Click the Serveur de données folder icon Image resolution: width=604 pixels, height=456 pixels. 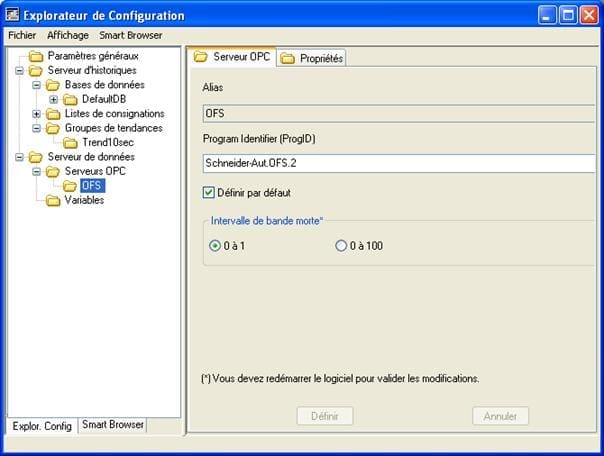pos(36,157)
